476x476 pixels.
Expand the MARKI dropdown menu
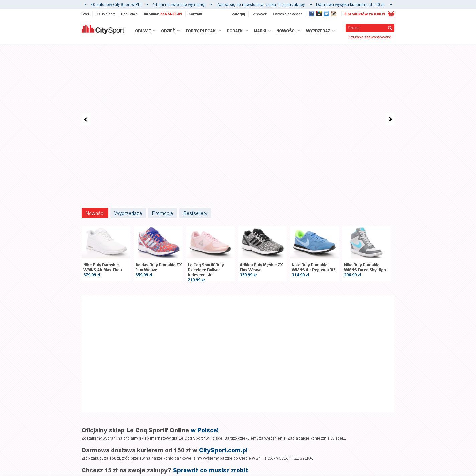click(x=262, y=31)
